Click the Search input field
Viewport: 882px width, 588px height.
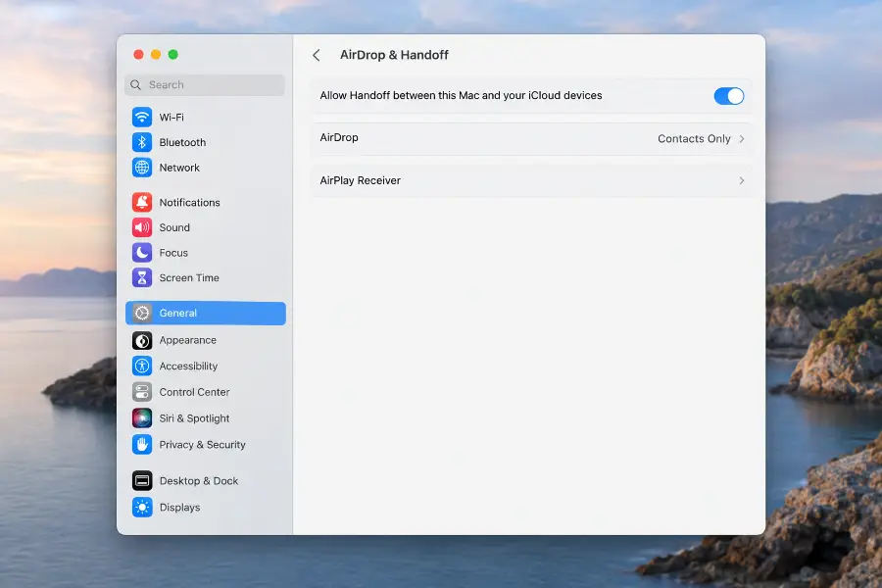[205, 85]
